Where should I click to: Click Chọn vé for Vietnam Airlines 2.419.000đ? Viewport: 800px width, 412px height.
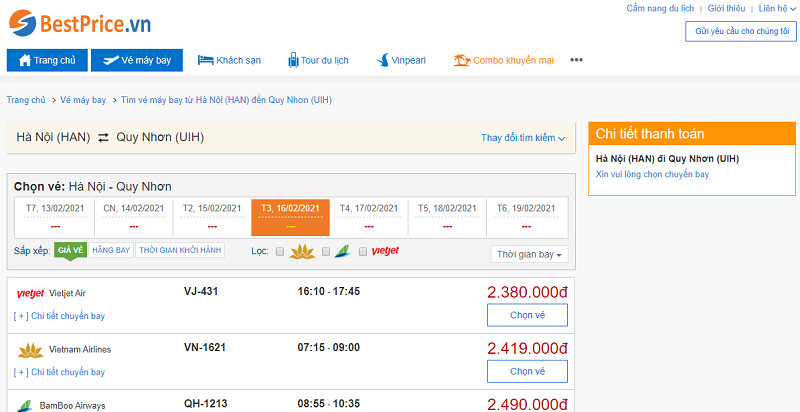(x=528, y=371)
